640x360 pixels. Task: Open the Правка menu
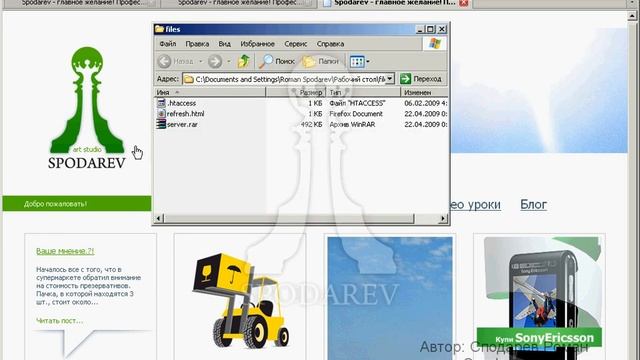[197, 44]
